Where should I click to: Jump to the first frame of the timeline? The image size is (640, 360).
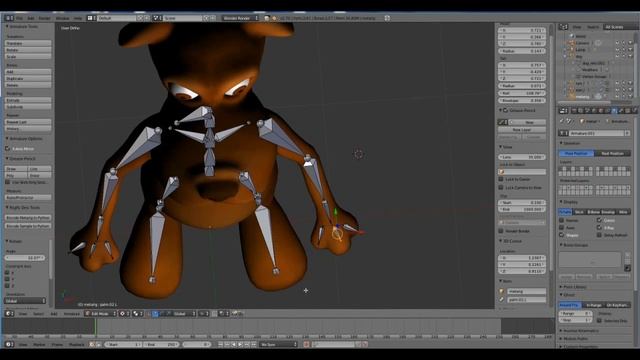pyautogui.click(x=220, y=344)
